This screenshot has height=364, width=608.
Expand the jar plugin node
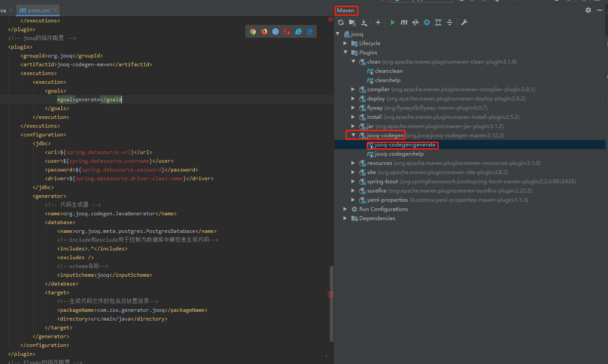[x=354, y=126]
